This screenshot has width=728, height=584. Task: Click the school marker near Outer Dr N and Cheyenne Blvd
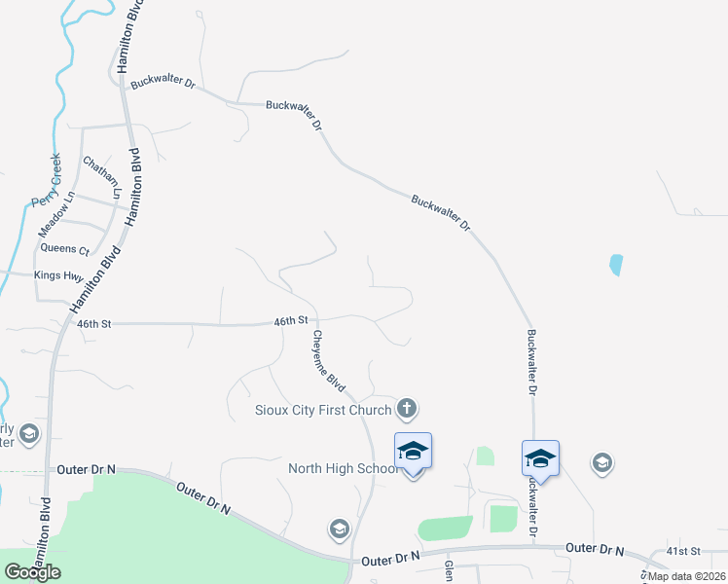pos(340,529)
